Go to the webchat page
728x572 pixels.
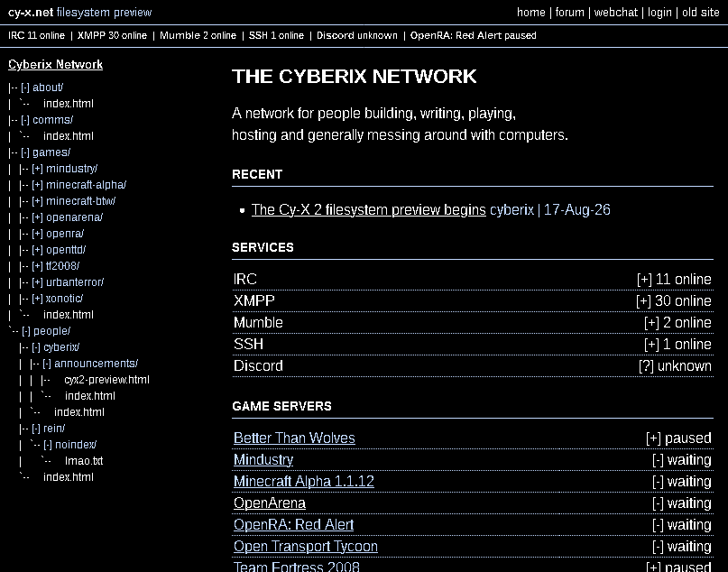click(x=615, y=12)
